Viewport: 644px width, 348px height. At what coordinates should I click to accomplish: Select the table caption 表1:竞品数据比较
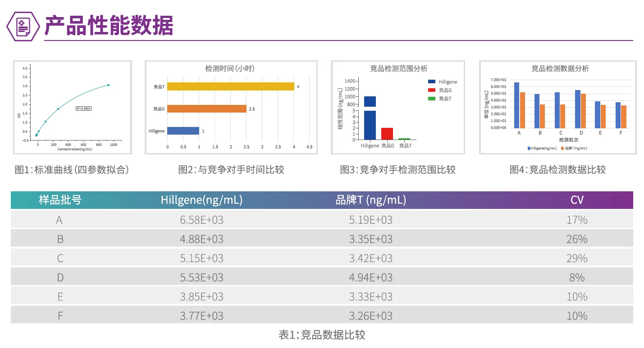[x=322, y=334]
